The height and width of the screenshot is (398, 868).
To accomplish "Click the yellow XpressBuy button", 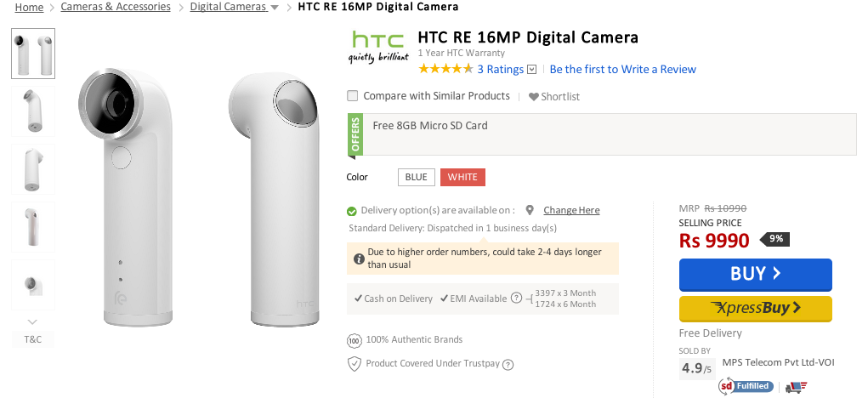I will (x=755, y=308).
